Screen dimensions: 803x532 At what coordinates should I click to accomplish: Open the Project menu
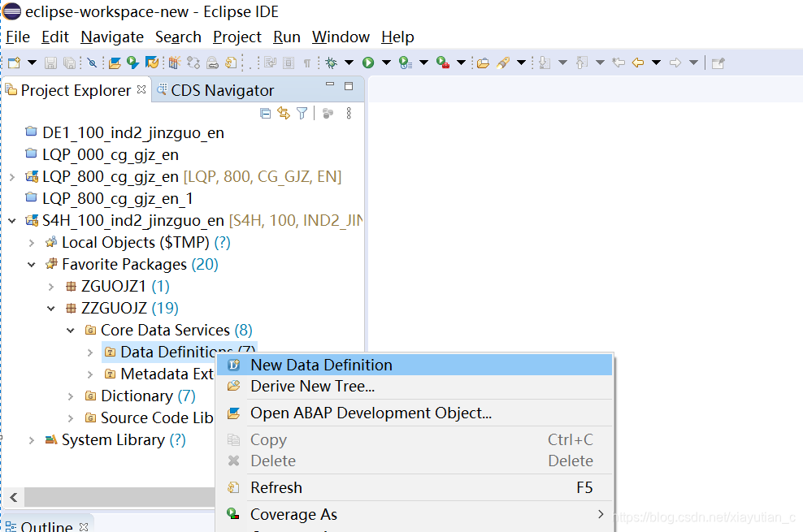point(237,37)
